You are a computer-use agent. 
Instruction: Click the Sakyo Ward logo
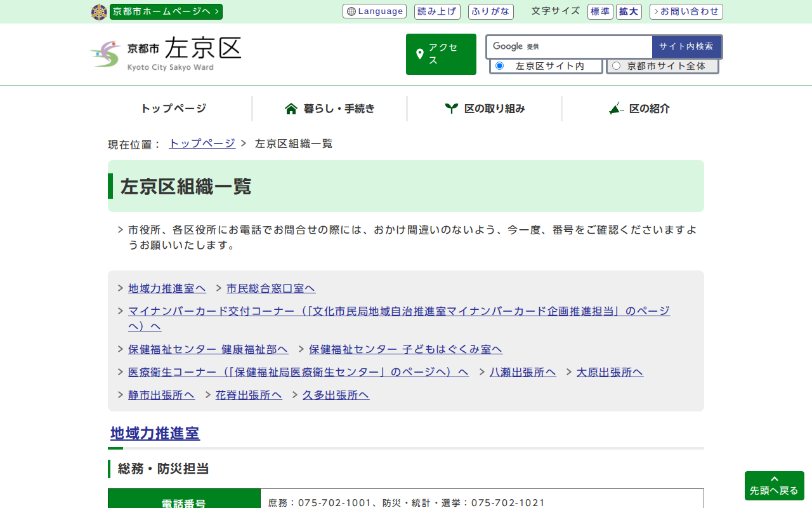(x=166, y=54)
